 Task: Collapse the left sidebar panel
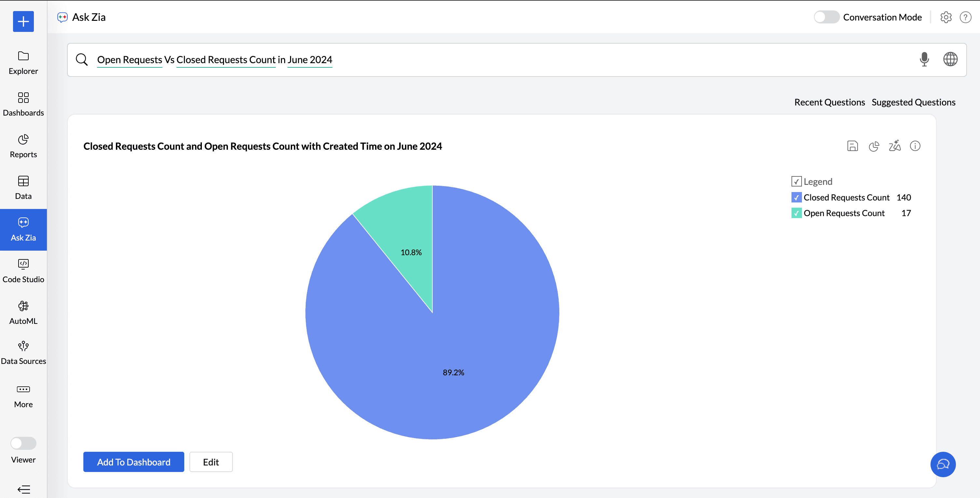23,489
